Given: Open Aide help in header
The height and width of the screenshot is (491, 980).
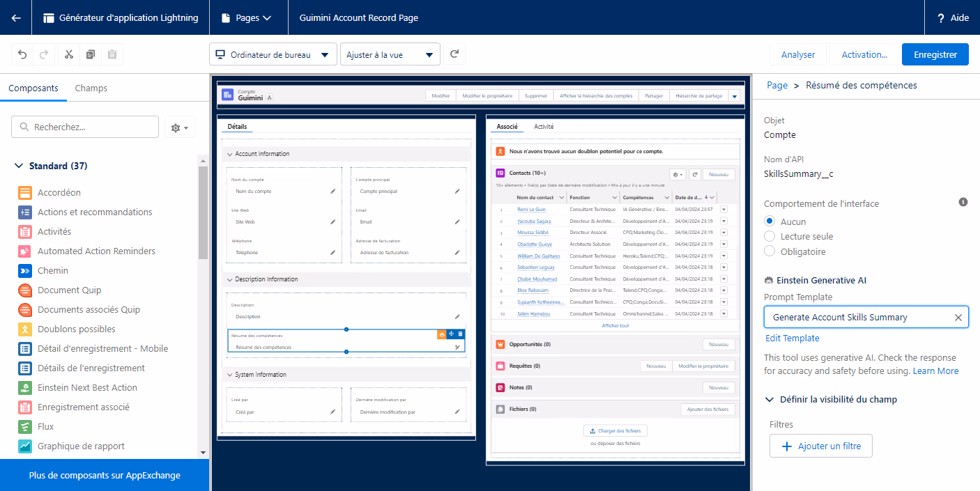Looking at the screenshot, I should click(953, 18).
